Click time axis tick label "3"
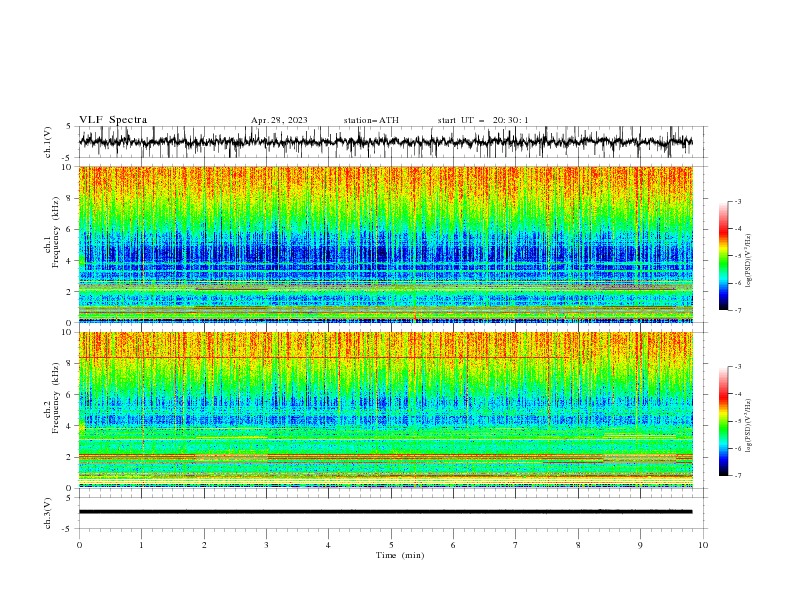This screenshot has width=792, height=612. pyautogui.click(x=266, y=545)
